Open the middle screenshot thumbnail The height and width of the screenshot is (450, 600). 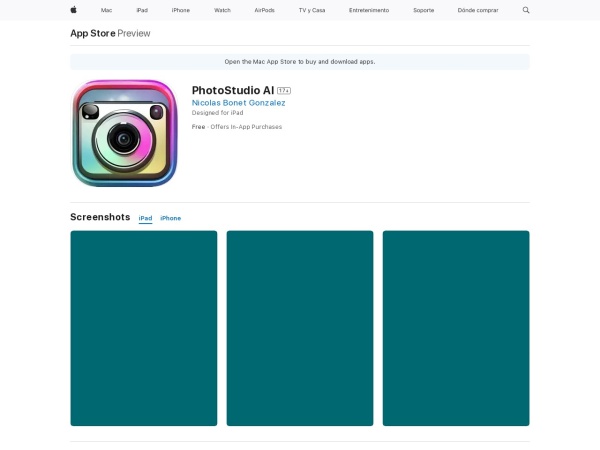pyautogui.click(x=299, y=328)
